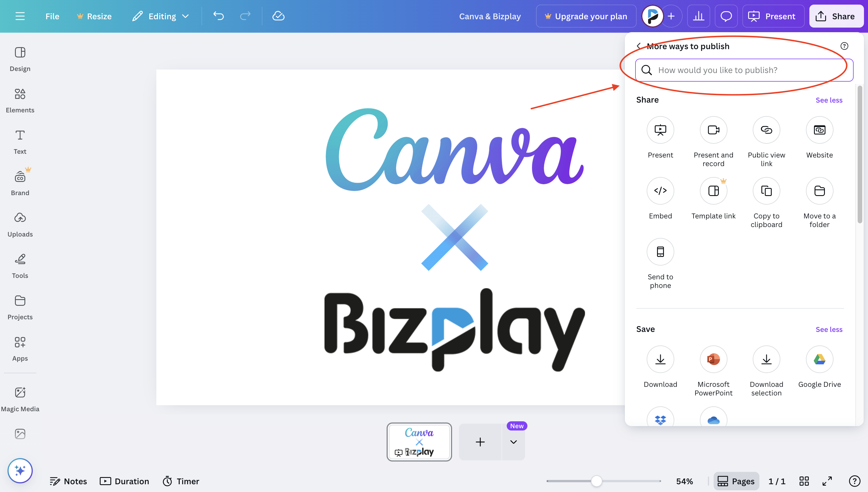The width and height of the screenshot is (868, 492).
Task: Choose Copy to clipboard
Action: click(766, 203)
